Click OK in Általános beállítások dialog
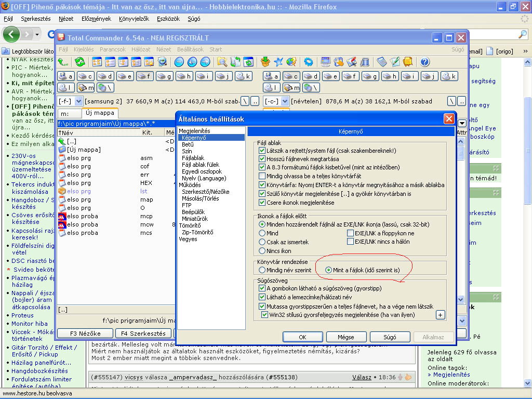Image resolution: width=532 pixels, height=399 pixels. (303, 337)
